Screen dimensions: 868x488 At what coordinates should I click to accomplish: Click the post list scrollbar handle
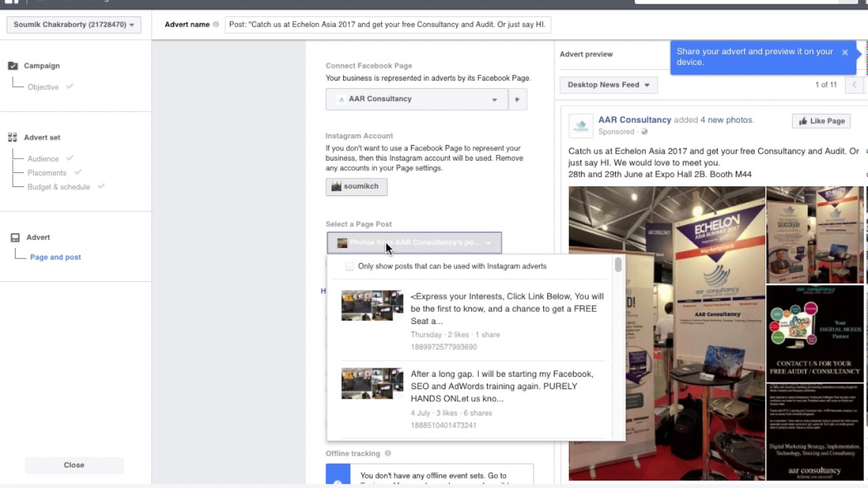[618, 265]
